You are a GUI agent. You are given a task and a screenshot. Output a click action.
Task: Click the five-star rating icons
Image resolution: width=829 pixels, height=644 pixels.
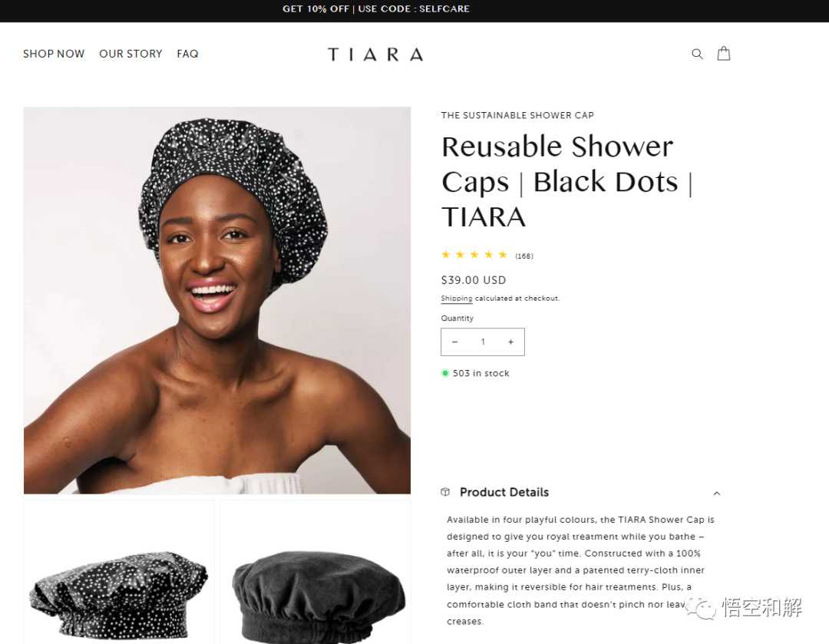point(474,255)
